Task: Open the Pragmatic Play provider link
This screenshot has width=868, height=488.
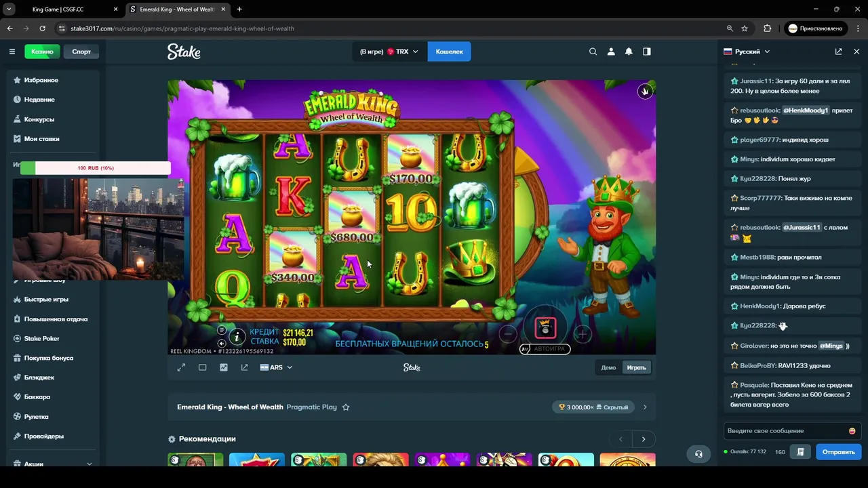Action: pyautogui.click(x=312, y=407)
